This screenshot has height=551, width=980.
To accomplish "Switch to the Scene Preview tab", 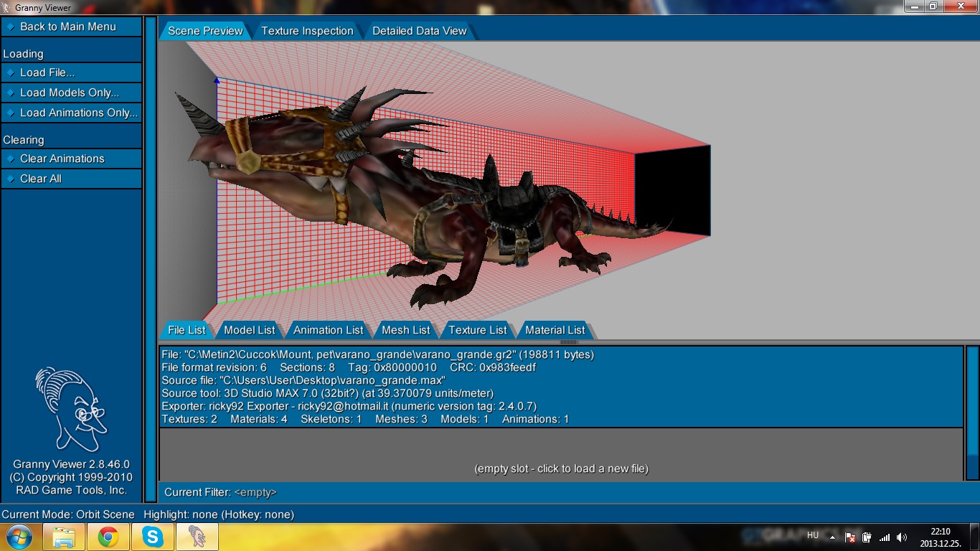I will pos(205,31).
